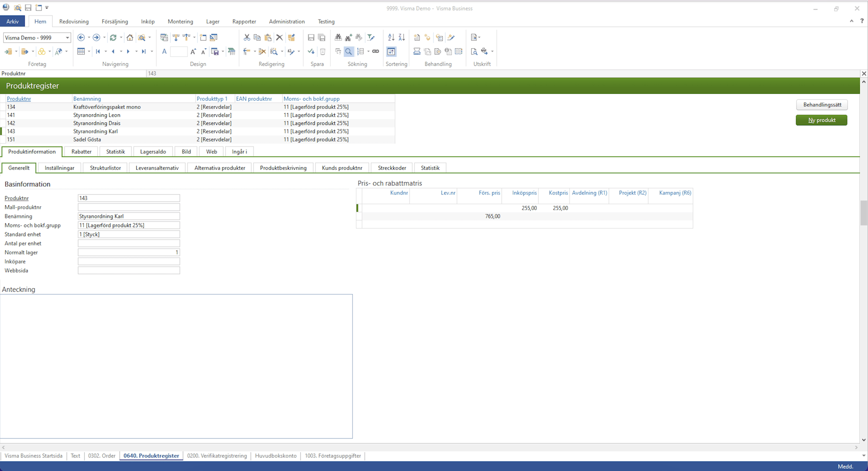The width and height of the screenshot is (868, 471).
Task: Click the green checkmark accept icon
Action: pyautogui.click(x=311, y=52)
